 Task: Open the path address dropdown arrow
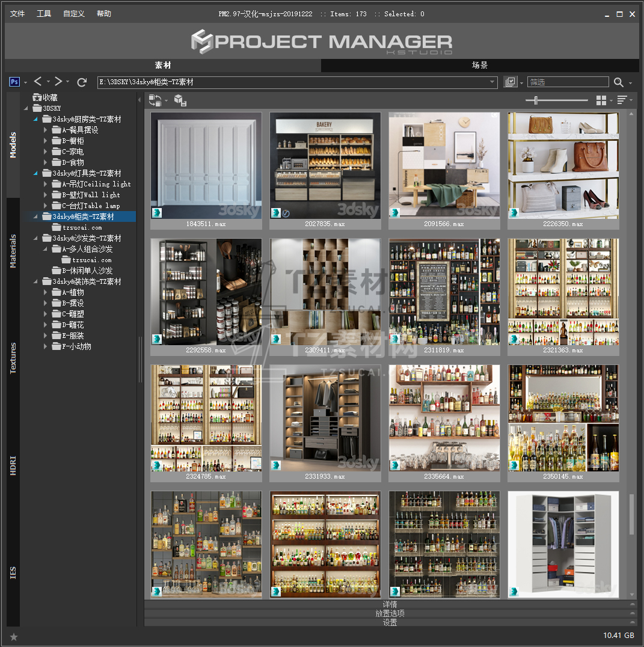(492, 82)
